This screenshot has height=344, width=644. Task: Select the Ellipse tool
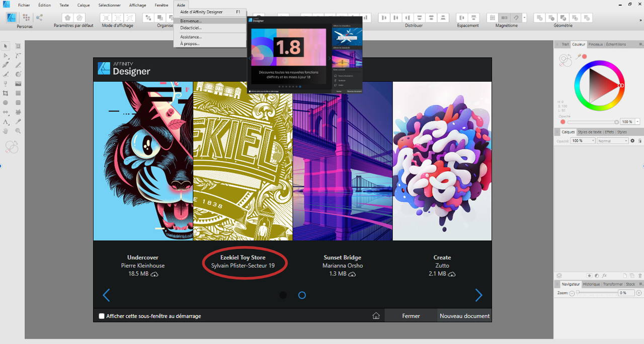coord(6,103)
